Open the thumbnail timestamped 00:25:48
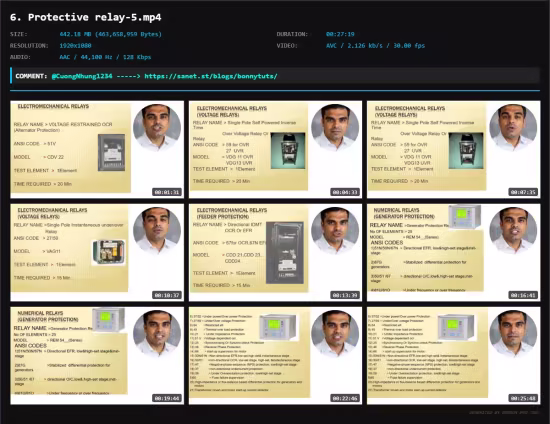550x424 pixels. point(454,356)
